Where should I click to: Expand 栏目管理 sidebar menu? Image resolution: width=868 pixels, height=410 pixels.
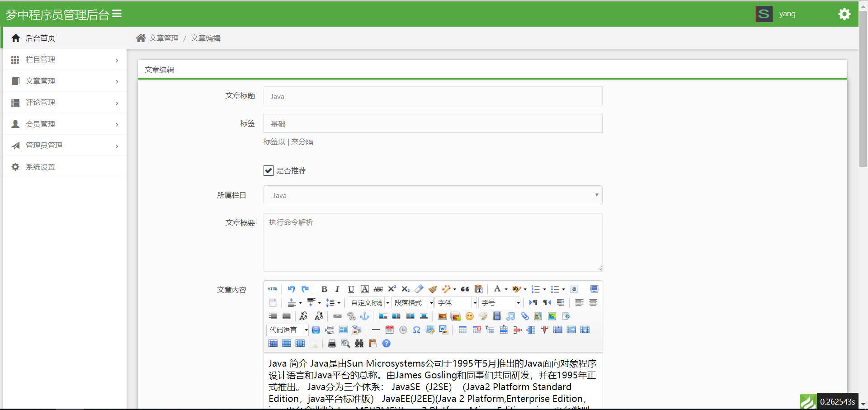tap(65, 60)
